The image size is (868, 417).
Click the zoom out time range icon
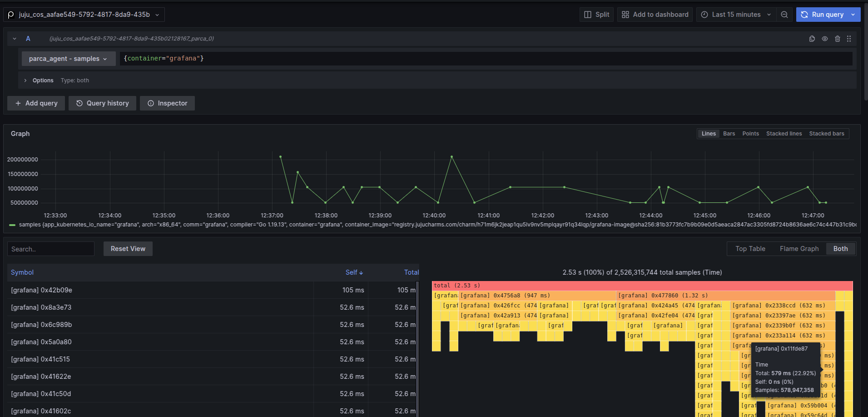coord(784,15)
